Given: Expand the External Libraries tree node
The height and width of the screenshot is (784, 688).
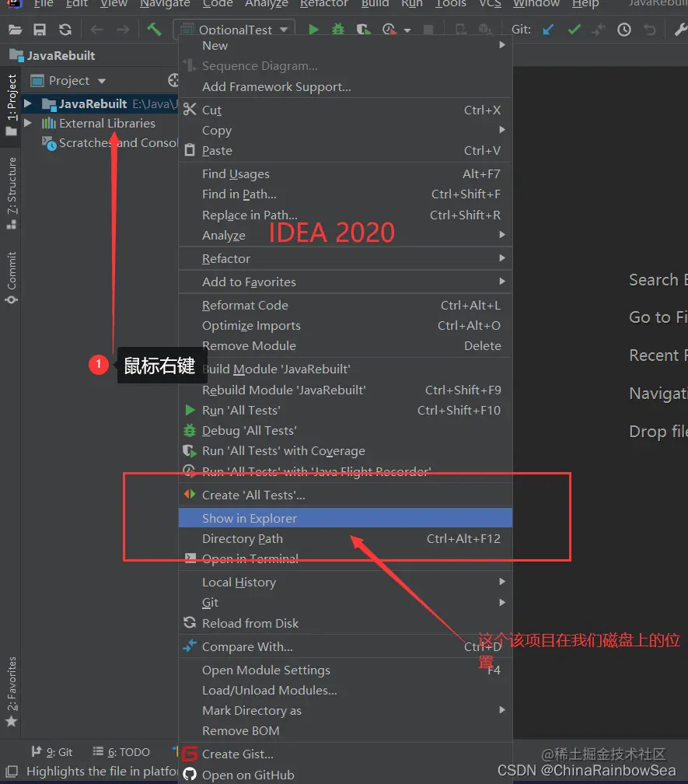Looking at the screenshot, I should pyautogui.click(x=28, y=123).
